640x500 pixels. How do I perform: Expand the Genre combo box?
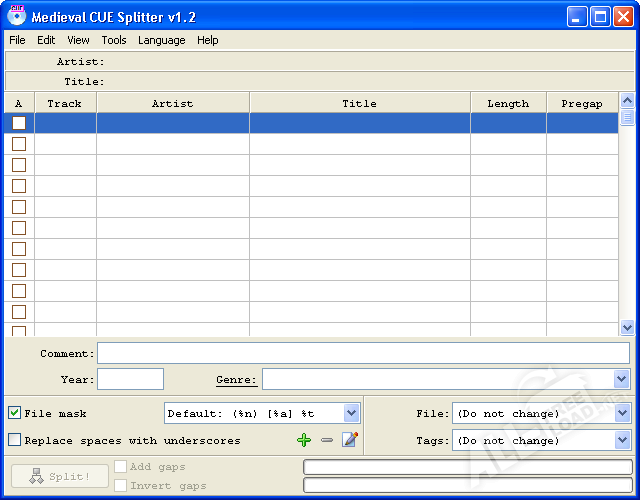(x=621, y=379)
